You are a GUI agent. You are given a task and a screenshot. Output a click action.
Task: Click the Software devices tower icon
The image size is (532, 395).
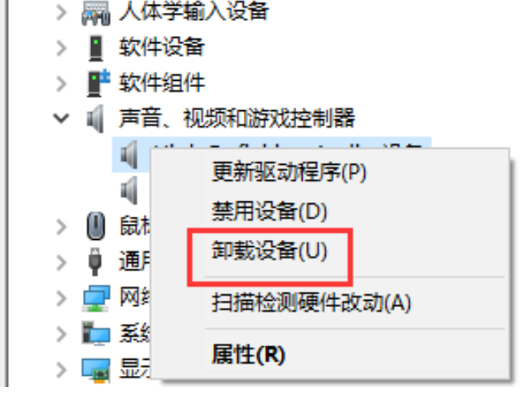[96, 48]
